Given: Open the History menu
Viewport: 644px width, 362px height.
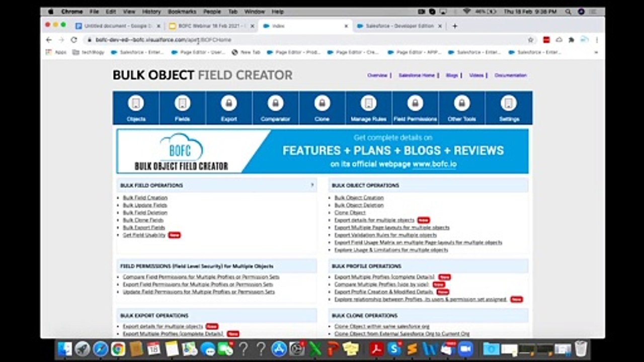Looking at the screenshot, I should click(151, 12).
